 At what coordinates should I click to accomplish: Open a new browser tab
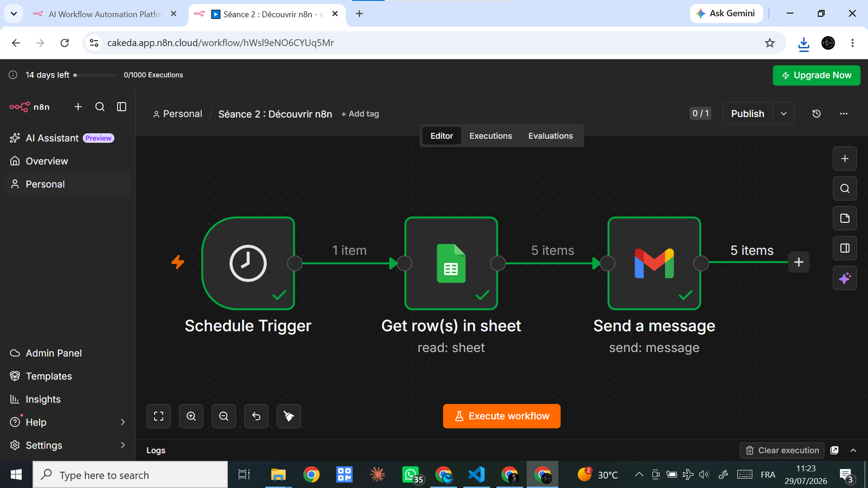point(359,14)
